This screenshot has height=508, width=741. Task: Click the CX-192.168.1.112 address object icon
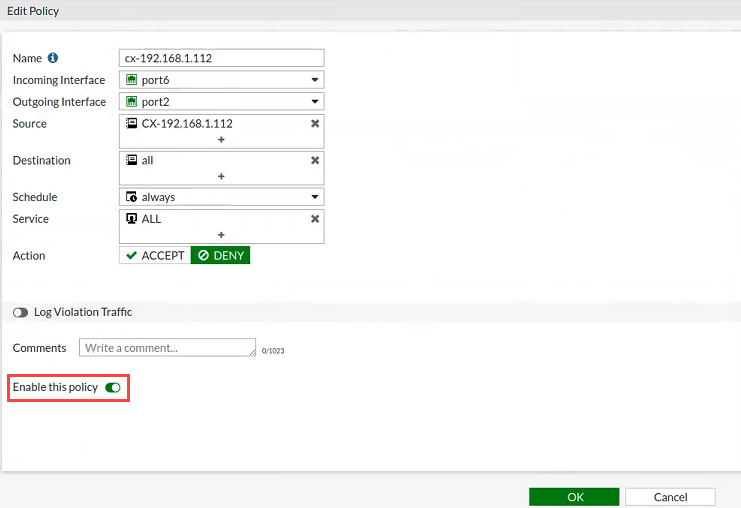click(131, 123)
